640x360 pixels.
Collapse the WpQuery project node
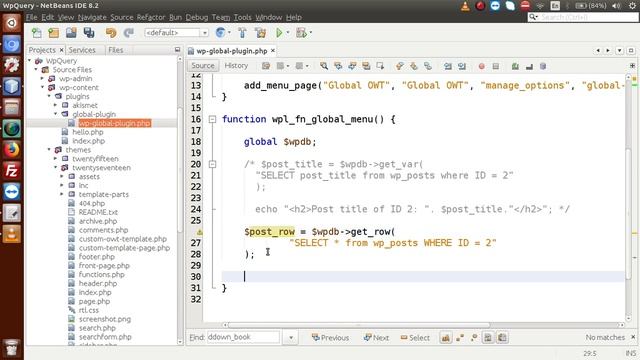coord(30,61)
